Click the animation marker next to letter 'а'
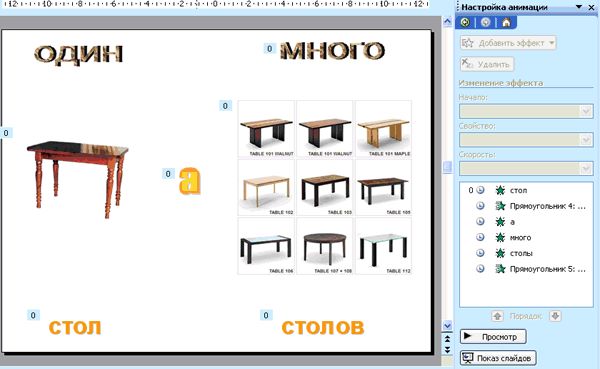The image size is (600, 369). pyautogui.click(x=168, y=174)
